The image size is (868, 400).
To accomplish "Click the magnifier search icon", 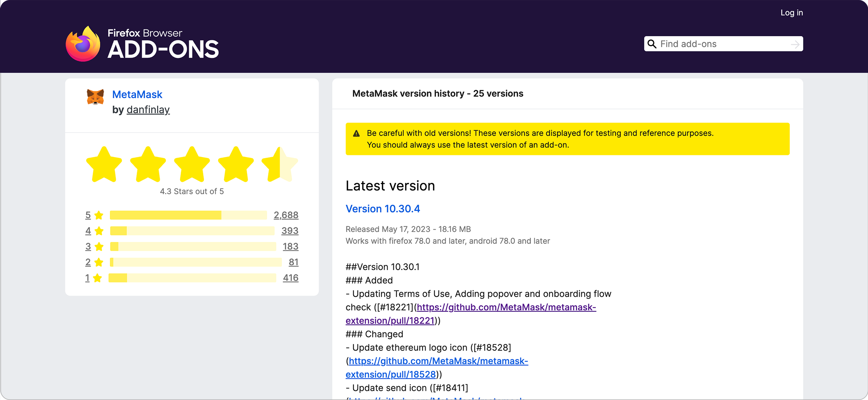I will (652, 44).
